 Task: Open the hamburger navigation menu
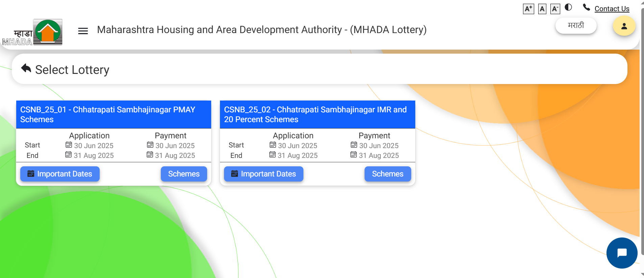(x=83, y=31)
